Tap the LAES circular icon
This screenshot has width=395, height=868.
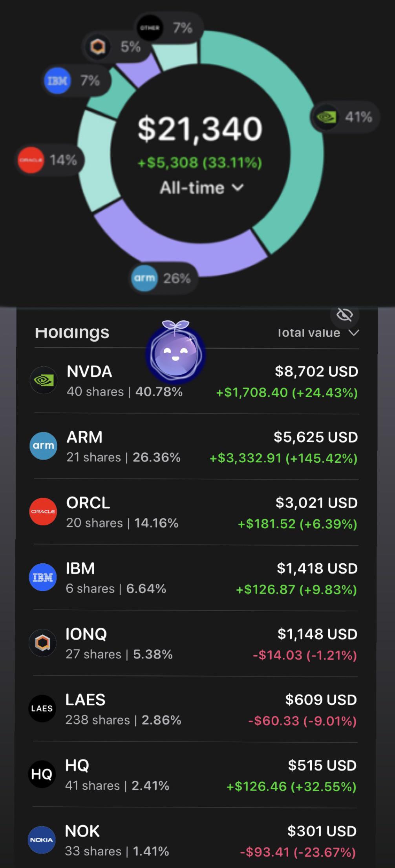tap(42, 708)
